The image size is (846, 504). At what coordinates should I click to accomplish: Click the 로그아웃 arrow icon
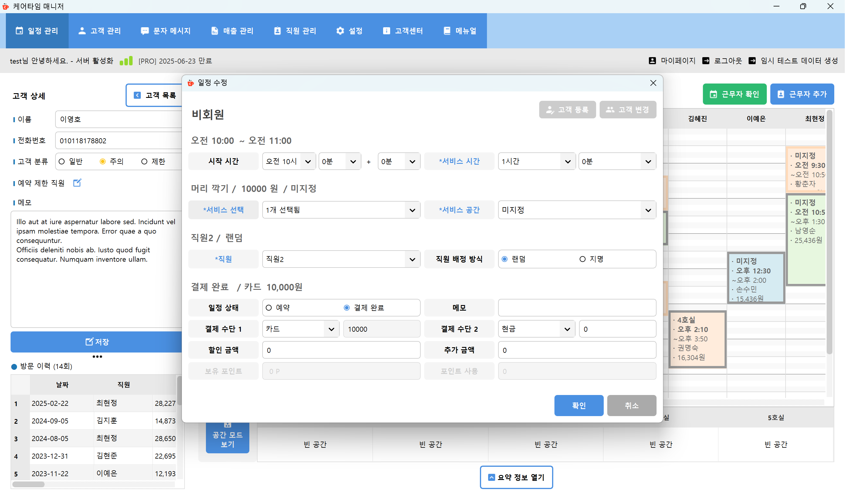pyautogui.click(x=706, y=60)
